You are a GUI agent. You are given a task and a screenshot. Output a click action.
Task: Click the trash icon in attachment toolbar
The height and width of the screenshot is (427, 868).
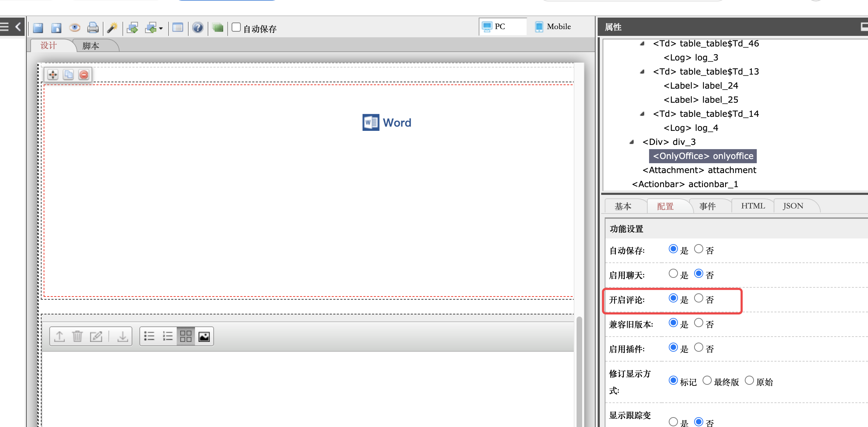click(x=77, y=337)
